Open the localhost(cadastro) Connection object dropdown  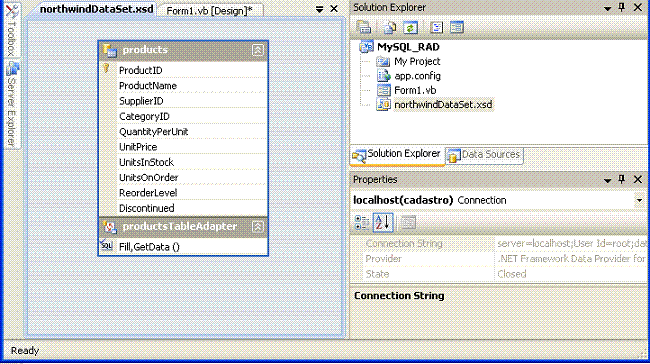(x=639, y=200)
